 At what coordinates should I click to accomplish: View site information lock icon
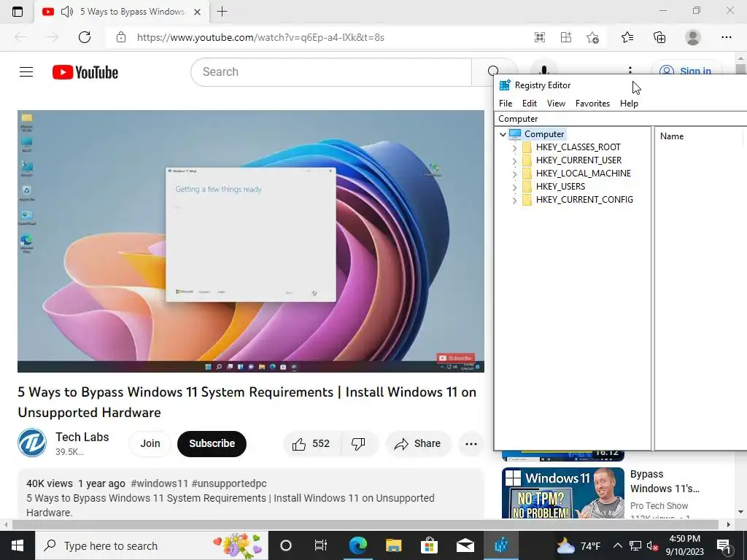pos(121,37)
